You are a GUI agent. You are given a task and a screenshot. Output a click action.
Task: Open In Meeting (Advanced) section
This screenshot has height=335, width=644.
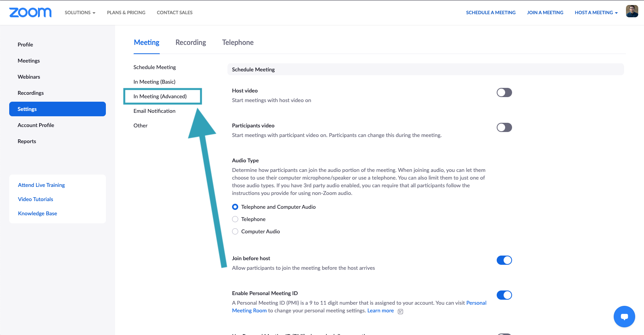click(x=160, y=96)
